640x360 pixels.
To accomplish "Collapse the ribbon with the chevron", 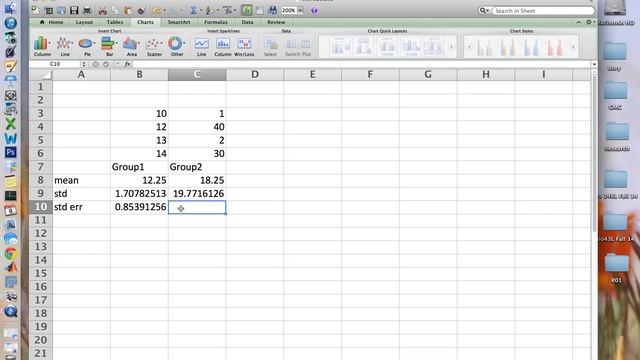I will (x=578, y=22).
